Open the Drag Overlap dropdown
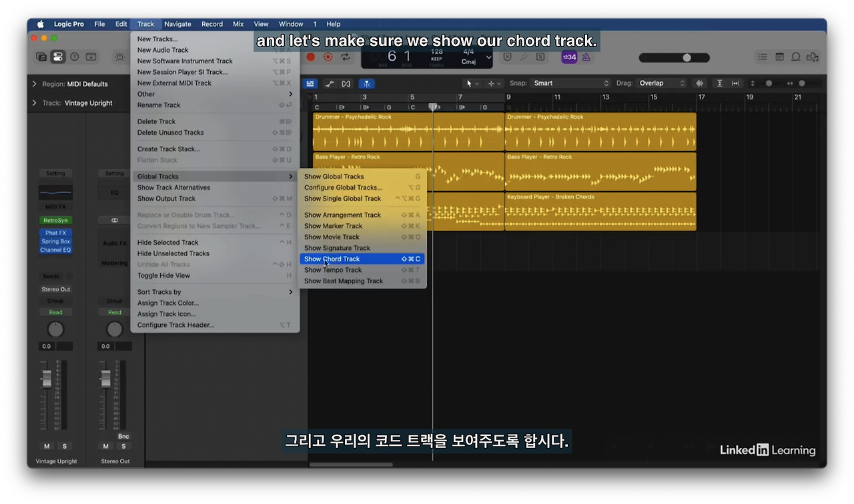The height and width of the screenshot is (504, 854). point(662,83)
